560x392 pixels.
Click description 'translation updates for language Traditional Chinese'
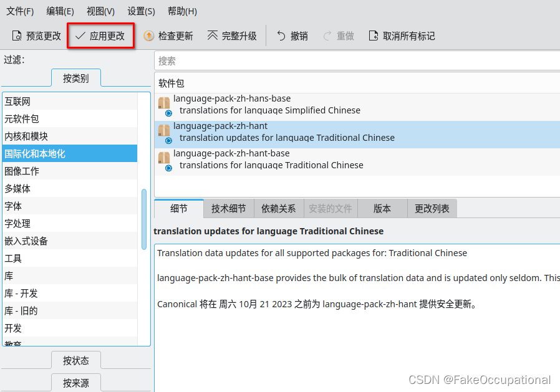click(x=287, y=138)
